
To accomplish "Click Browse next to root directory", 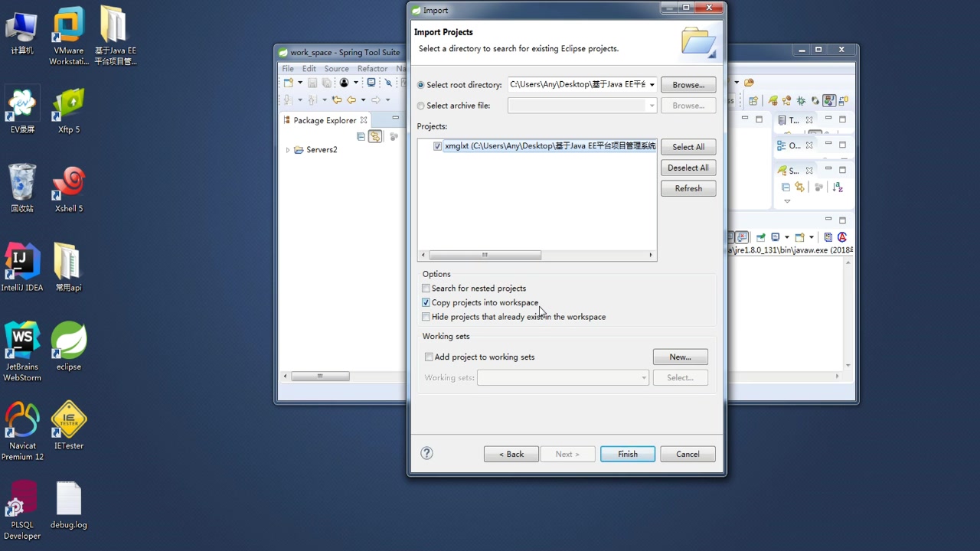I will coord(688,84).
